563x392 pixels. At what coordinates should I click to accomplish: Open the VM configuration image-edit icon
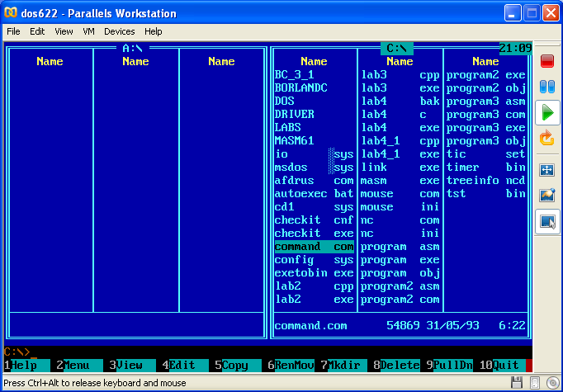pyautogui.click(x=547, y=196)
